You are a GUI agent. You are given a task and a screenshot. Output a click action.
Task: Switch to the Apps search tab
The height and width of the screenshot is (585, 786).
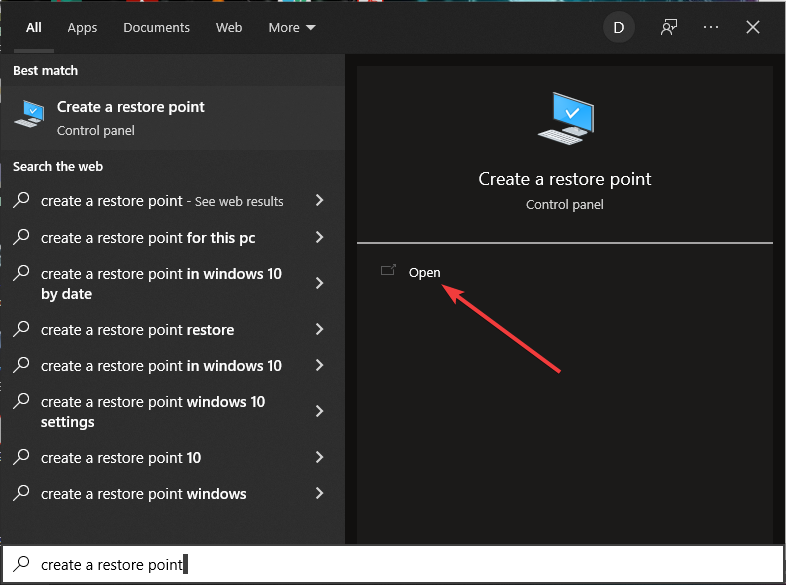coord(82,28)
